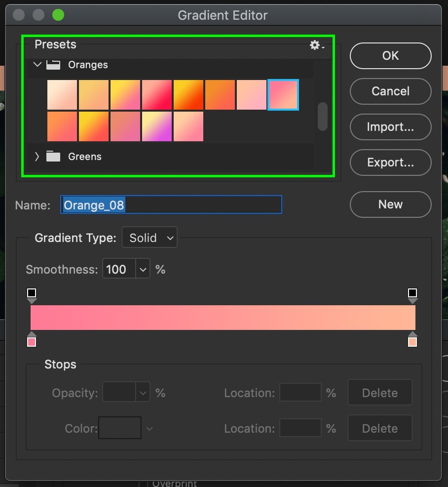Click the Oranges folder label
Image resolution: width=448 pixels, height=487 pixels.
pos(88,65)
